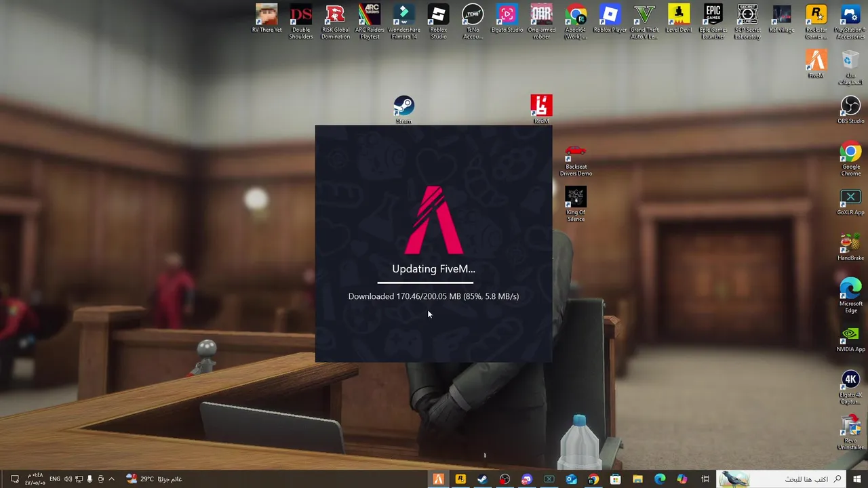The image size is (868, 488).
Task: Open the HandBrake desktop shortcut
Action: pyautogui.click(x=850, y=247)
